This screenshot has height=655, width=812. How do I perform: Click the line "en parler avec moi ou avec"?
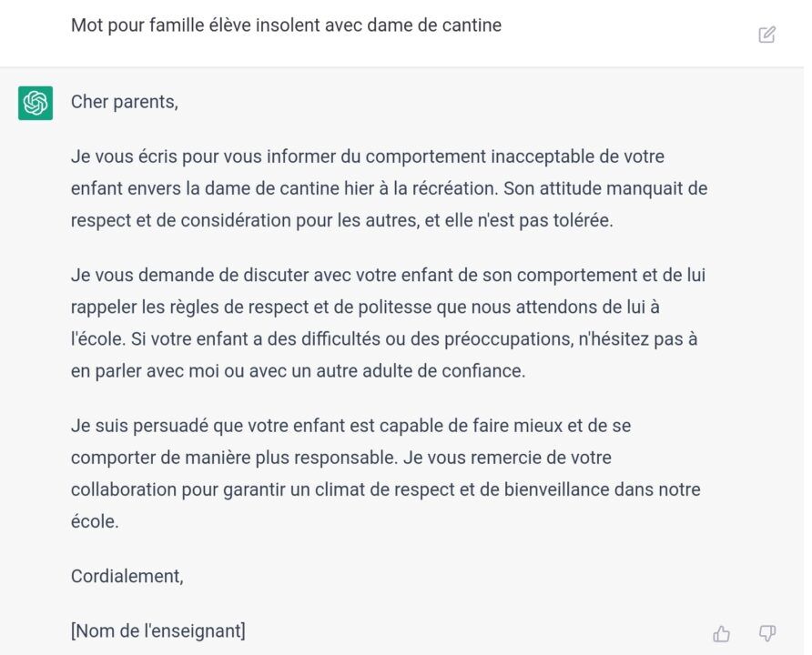[x=299, y=371]
